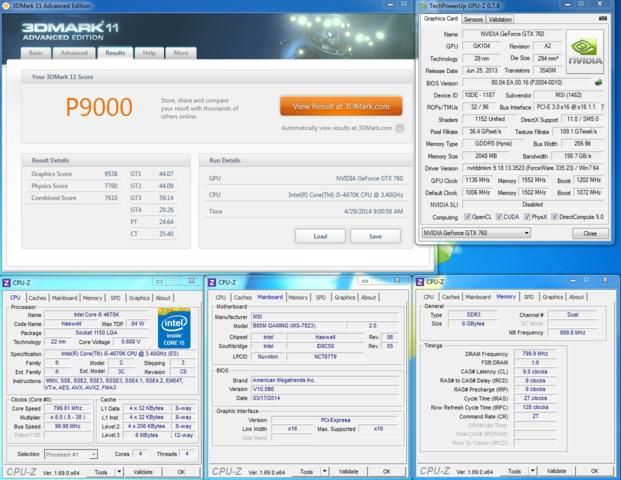Click the Core Speed value 799.81 MHz
This screenshot has height=480, width=621.
click(x=68, y=408)
